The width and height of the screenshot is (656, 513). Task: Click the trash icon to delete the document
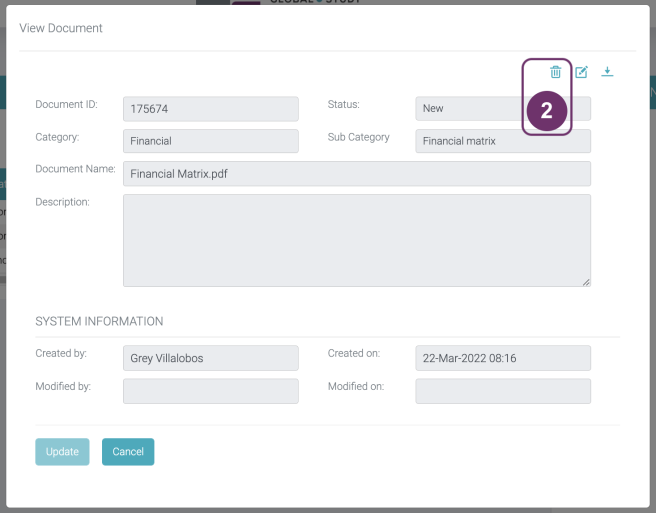click(555, 72)
